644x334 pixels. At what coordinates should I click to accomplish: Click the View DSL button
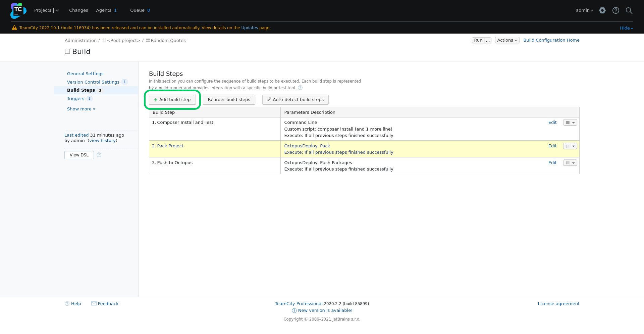(79, 155)
